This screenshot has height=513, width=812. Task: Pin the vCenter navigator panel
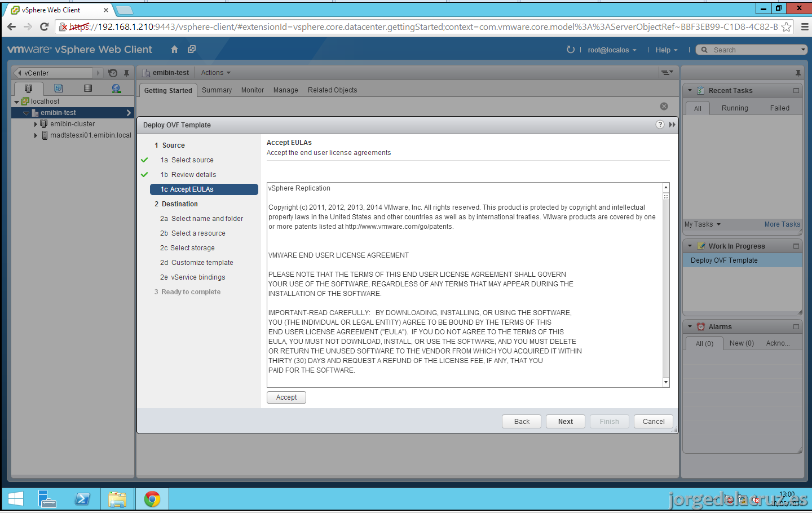click(126, 73)
